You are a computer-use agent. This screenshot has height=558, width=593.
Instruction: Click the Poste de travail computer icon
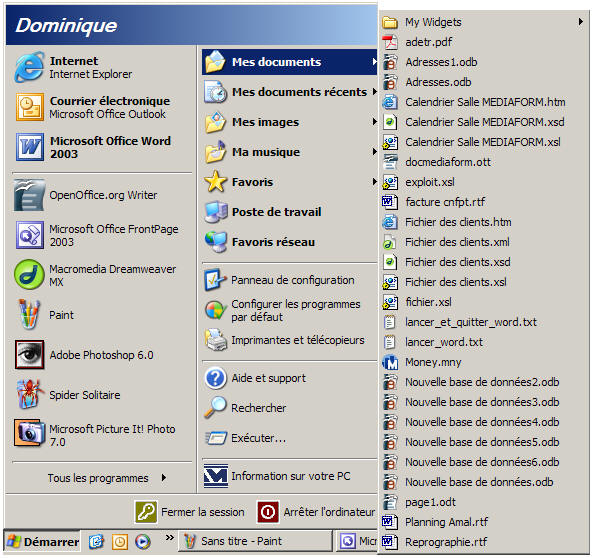tap(216, 212)
